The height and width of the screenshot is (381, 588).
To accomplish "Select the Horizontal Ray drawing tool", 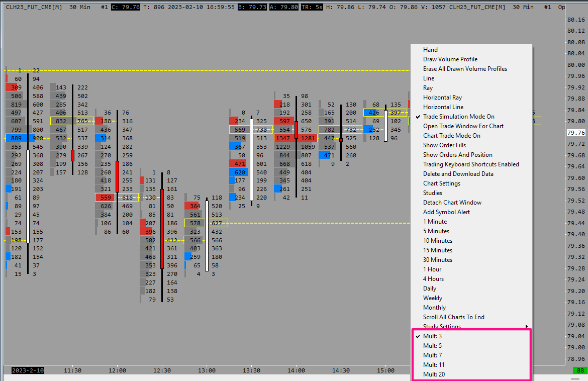I will pyautogui.click(x=442, y=98).
